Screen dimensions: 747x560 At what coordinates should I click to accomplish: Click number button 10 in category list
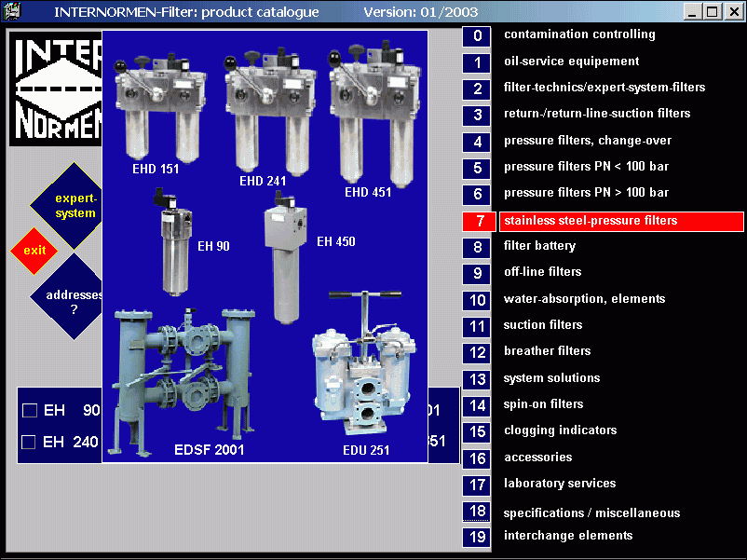[476, 301]
